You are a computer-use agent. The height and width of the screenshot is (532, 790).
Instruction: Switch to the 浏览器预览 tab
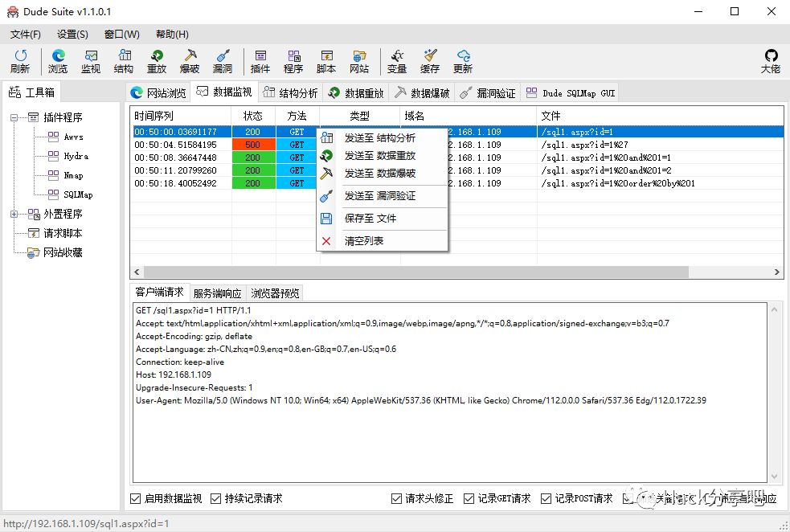(x=275, y=293)
